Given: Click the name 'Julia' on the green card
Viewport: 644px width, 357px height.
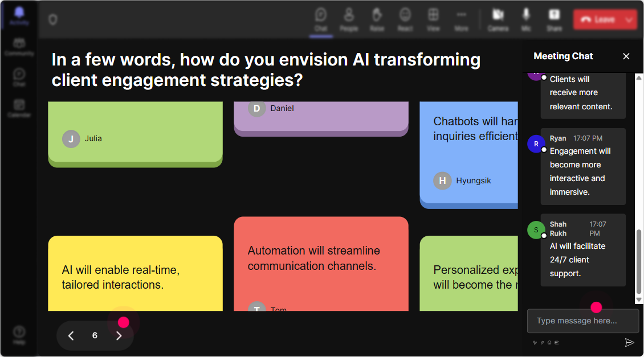Looking at the screenshot, I should tap(93, 139).
